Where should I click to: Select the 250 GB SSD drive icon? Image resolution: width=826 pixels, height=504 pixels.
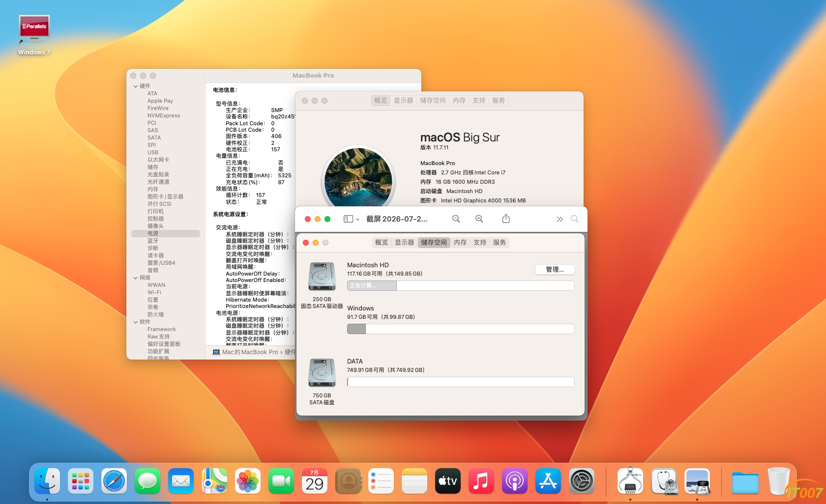pos(322,277)
